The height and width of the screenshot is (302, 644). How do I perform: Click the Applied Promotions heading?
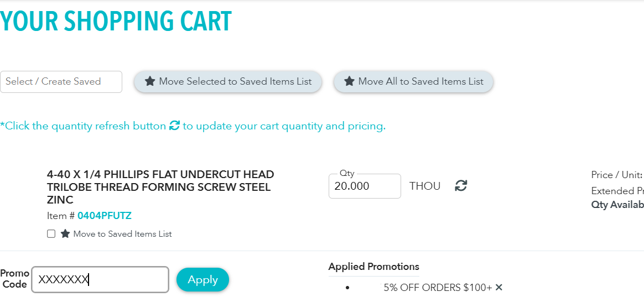(x=373, y=267)
